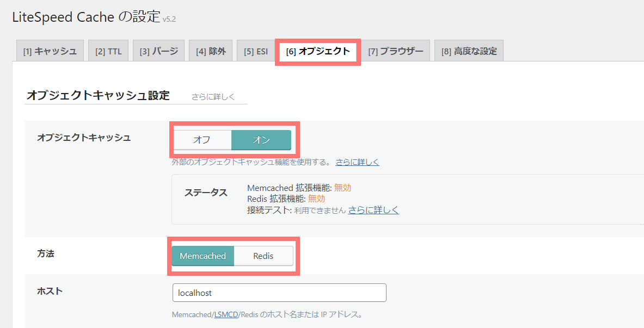Enable オブジェクトキャッシュ with the オン toggle
The image size is (644, 328).
261,140
